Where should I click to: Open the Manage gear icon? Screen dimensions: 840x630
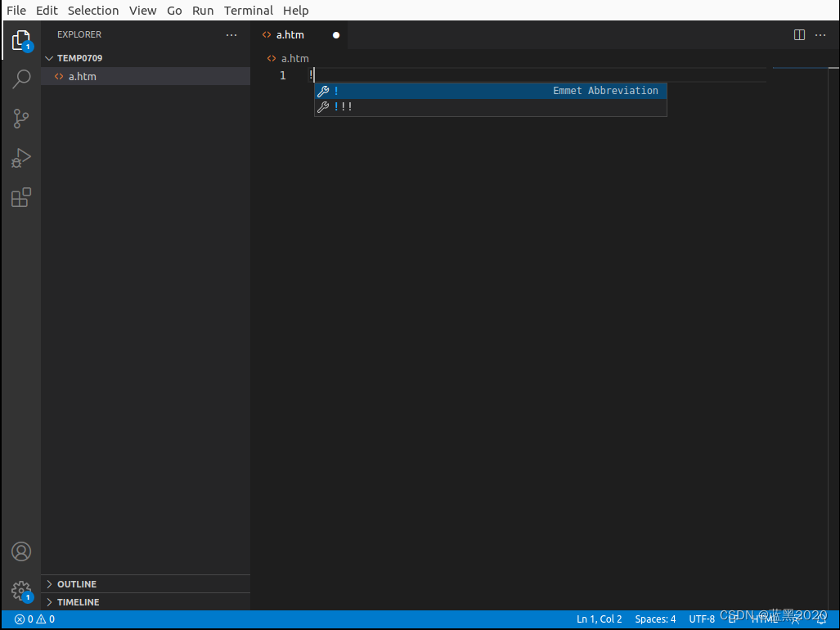pyautogui.click(x=20, y=591)
